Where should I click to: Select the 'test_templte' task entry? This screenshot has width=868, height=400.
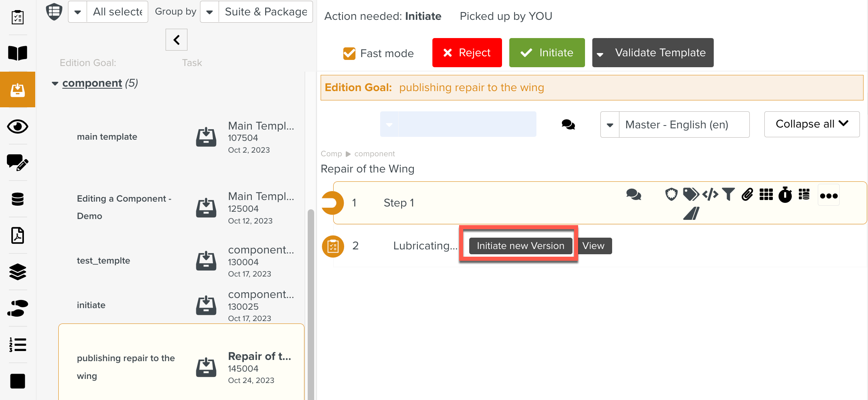[x=104, y=261]
